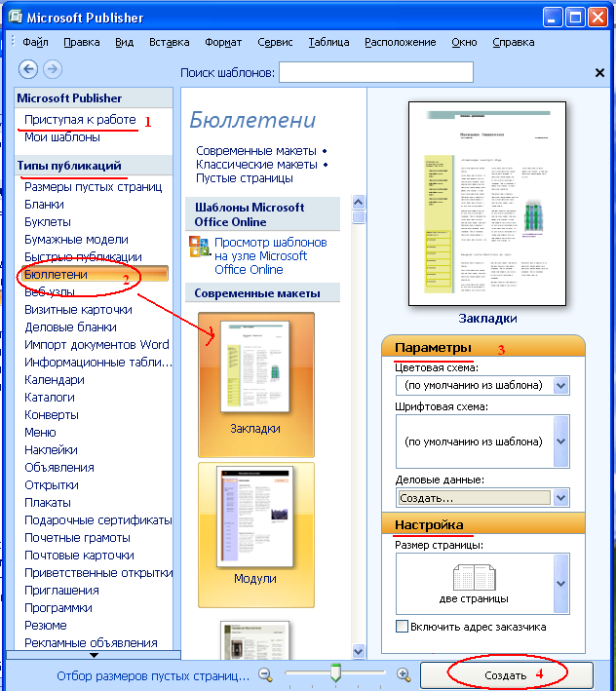Open the Окно menu

pyautogui.click(x=464, y=42)
